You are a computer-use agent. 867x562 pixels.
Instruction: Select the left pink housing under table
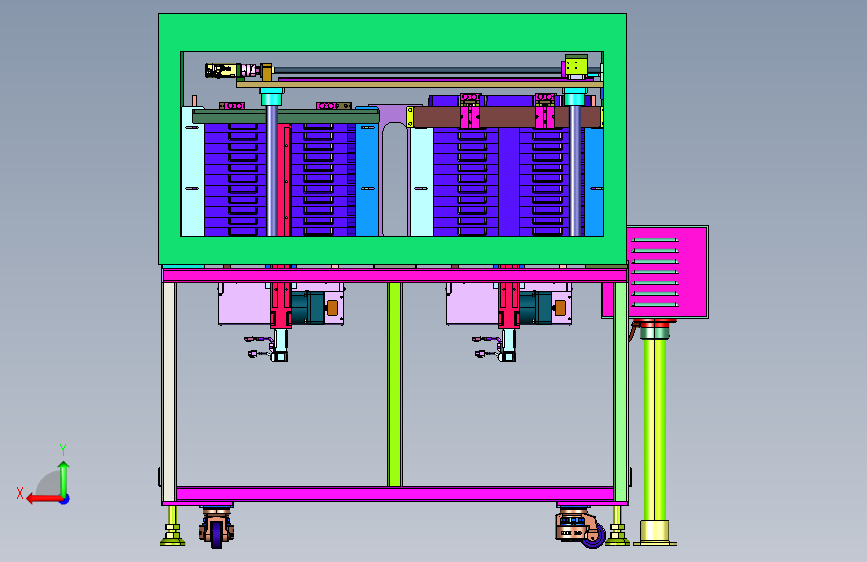click(243, 304)
